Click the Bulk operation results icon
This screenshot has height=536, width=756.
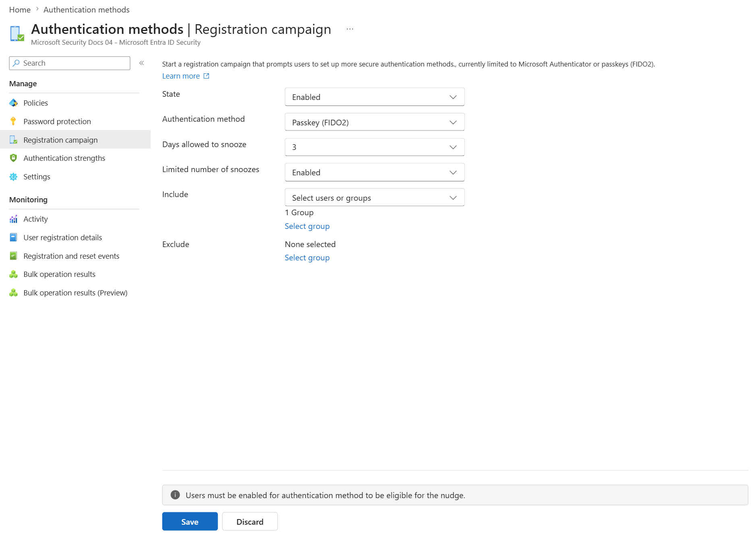[13, 274]
